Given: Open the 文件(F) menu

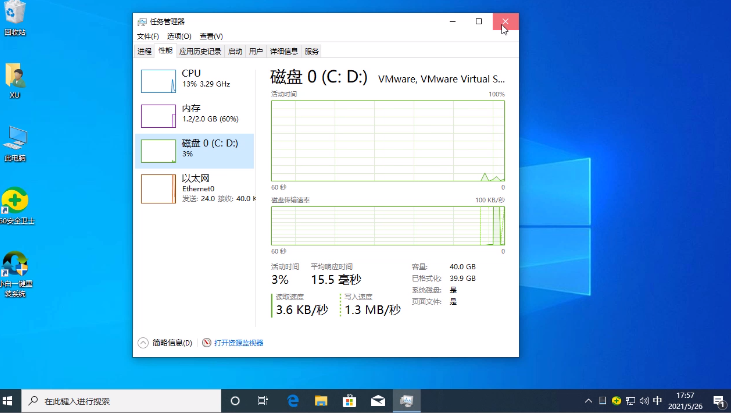Looking at the screenshot, I should point(148,36).
